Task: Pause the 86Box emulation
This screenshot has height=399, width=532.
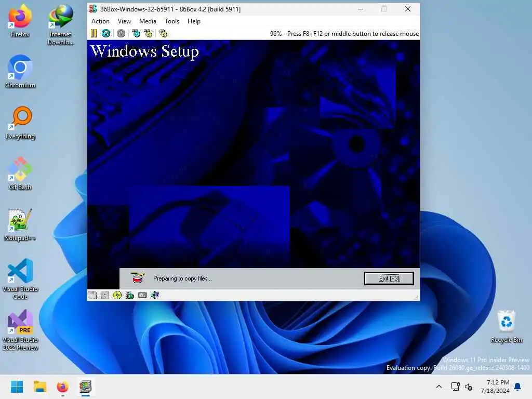Action: coord(94,33)
